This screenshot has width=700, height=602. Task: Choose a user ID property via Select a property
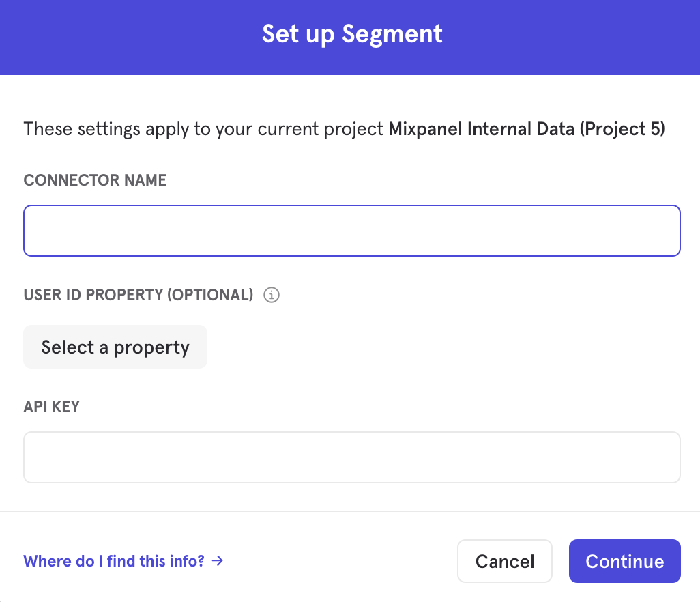(115, 347)
